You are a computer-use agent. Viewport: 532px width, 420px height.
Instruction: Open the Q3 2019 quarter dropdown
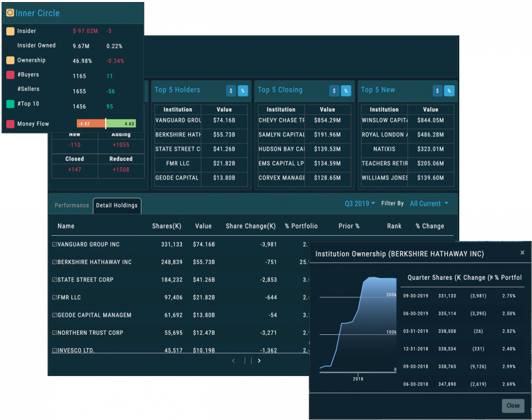coord(360,203)
